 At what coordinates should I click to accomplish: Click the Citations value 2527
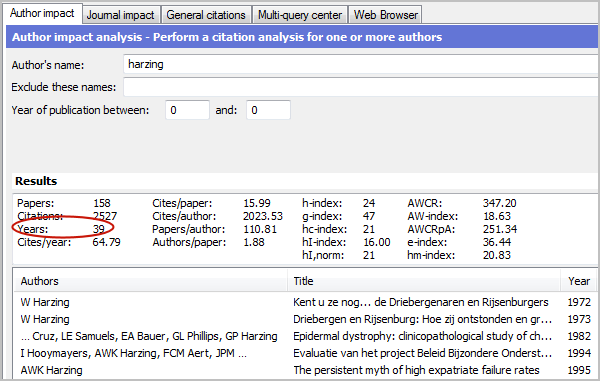[105, 216]
